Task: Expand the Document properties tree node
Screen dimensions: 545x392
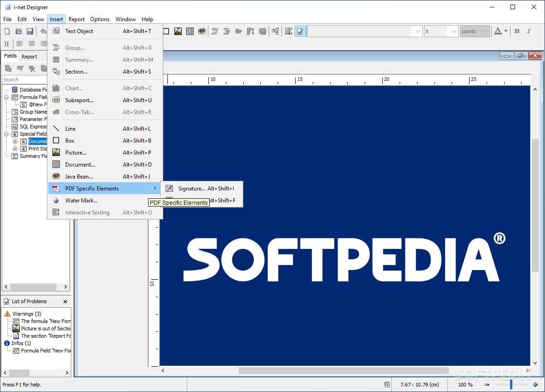Action: point(15,142)
